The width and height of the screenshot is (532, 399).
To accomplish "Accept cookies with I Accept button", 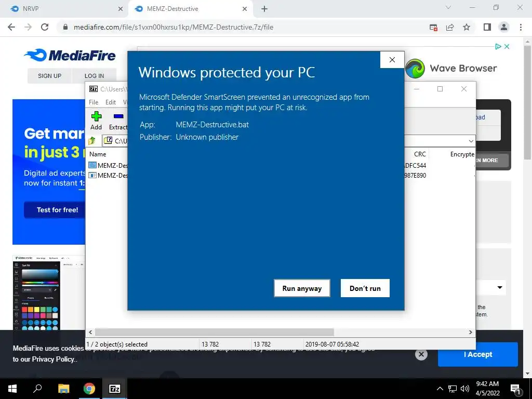I will click(478, 354).
